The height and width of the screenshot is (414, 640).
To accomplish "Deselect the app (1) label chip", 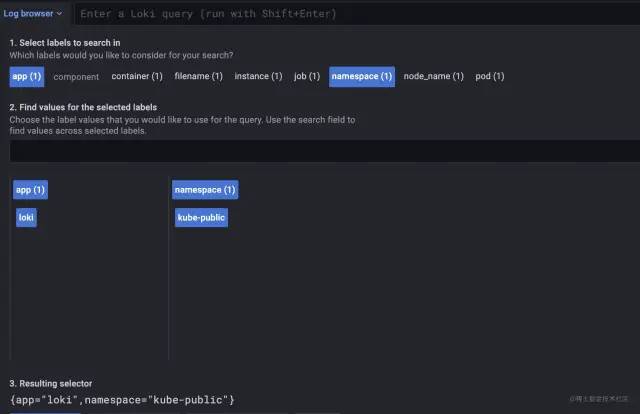I will point(26,76).
